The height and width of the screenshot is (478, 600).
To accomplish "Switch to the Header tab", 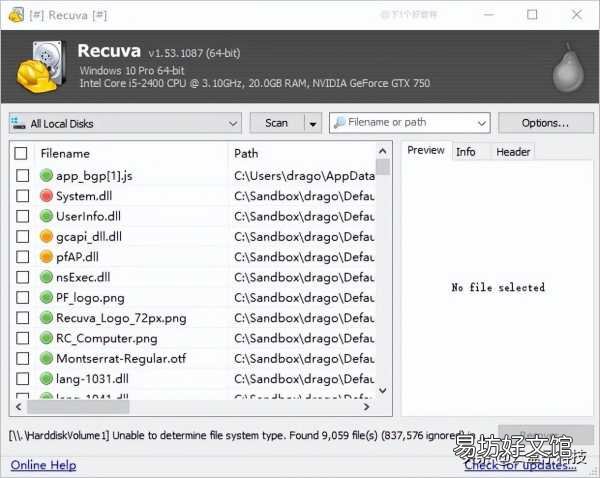I will [513, 152].
